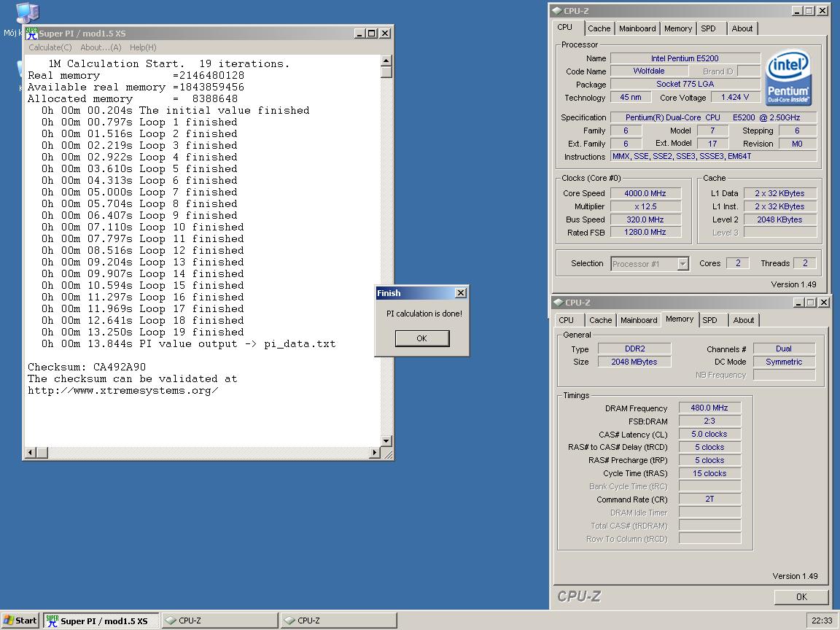Screen dimensions: 840x630
Task: Switch to Mainboard tab in bottom CPU-Z window
Action: point(639,320)
